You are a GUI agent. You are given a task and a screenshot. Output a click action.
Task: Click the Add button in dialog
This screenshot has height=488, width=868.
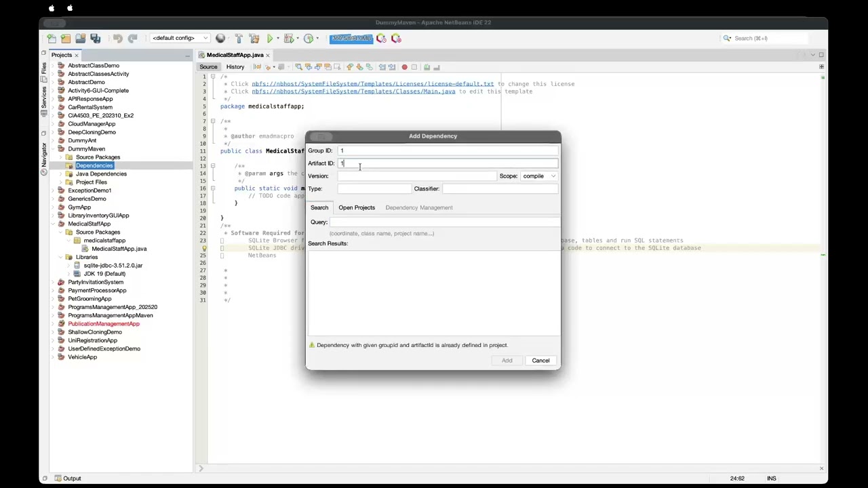pos(507,361)
